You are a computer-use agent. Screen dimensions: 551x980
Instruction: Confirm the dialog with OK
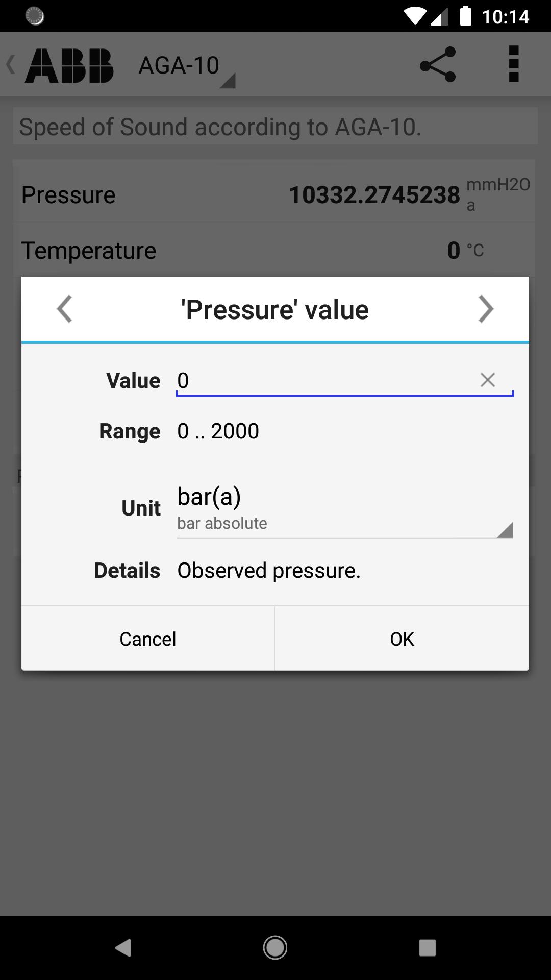[x=402, y=639]
